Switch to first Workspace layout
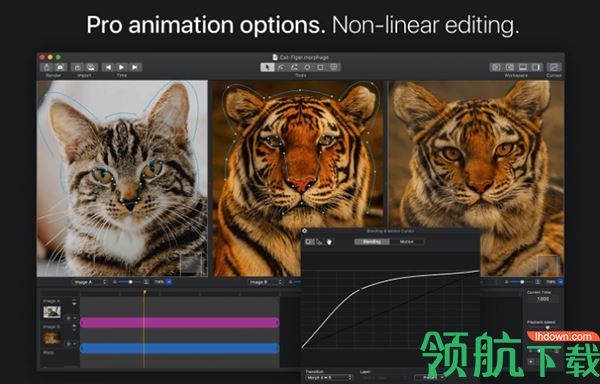 pyautogui.click(x=496, y=67)
